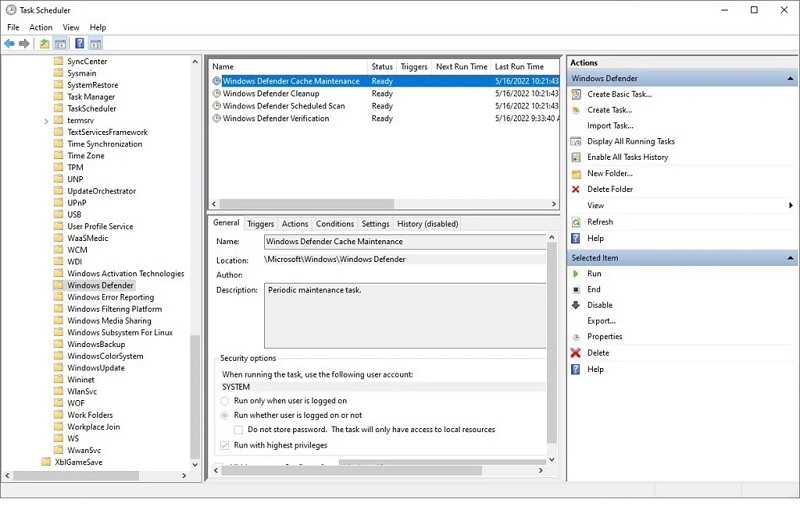This screenshot has height=510, width=800.
Task: Click the Help icon under Selected Item
Action: 576,369
